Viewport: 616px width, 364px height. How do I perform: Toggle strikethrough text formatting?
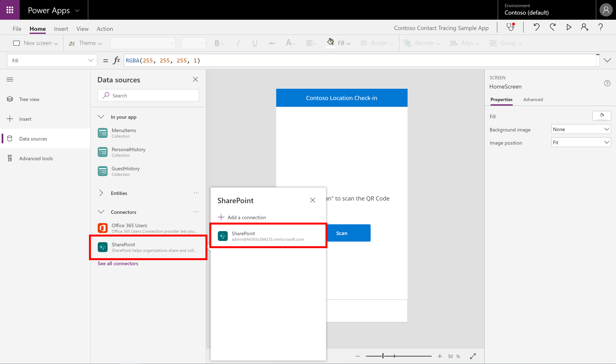pyautogui.click(x=272, y=43)
